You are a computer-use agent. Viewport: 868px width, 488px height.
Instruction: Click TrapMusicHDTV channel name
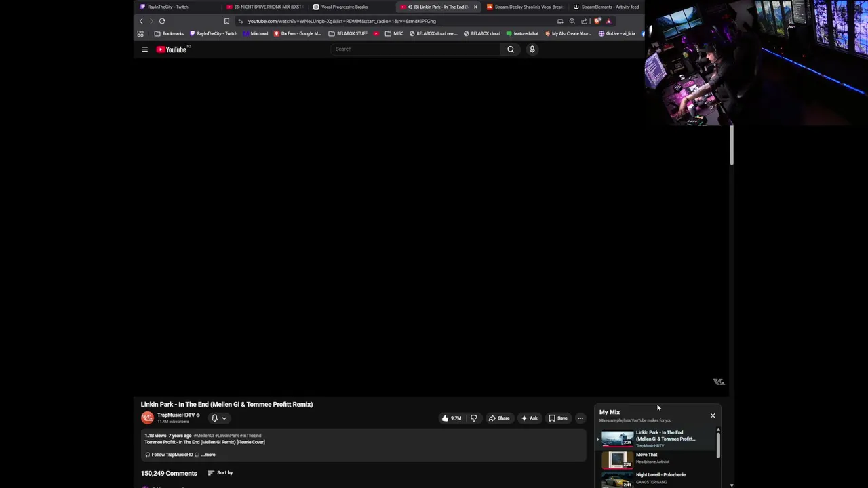point(176,415)
